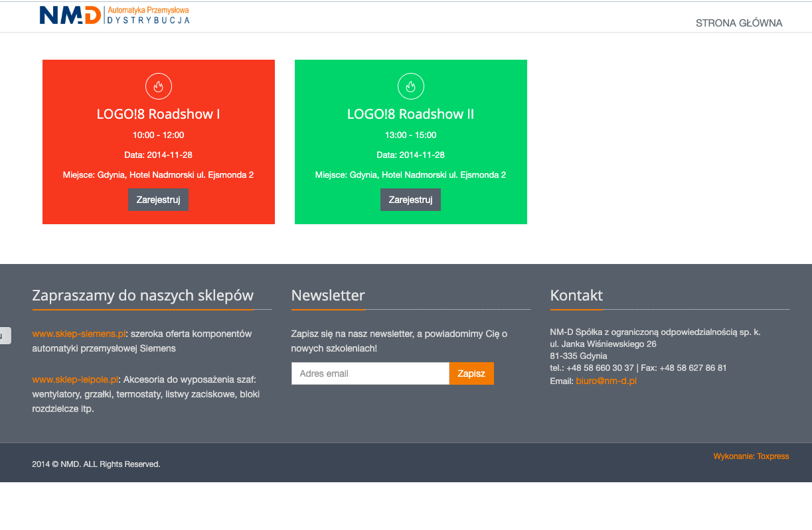Click flame icon on Roadshow I card
Viewport: 812px width, 530px height.
[x=159, y=86]
